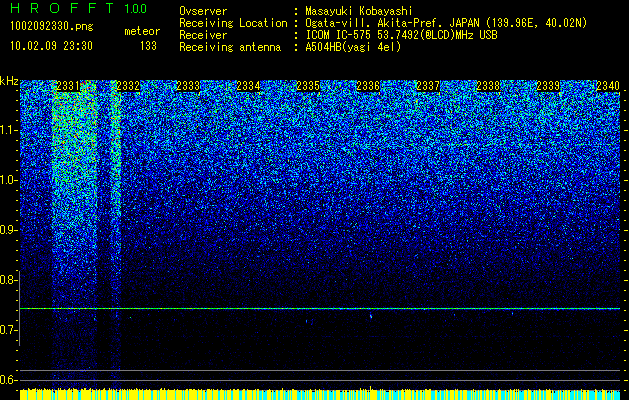
Task: Click the 2336 time marker
Action: [x=368, y=86]
